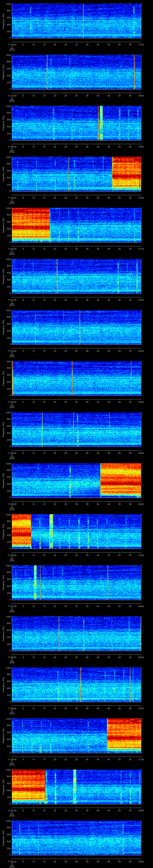Click the 26:00 end time label

(141, 504)
